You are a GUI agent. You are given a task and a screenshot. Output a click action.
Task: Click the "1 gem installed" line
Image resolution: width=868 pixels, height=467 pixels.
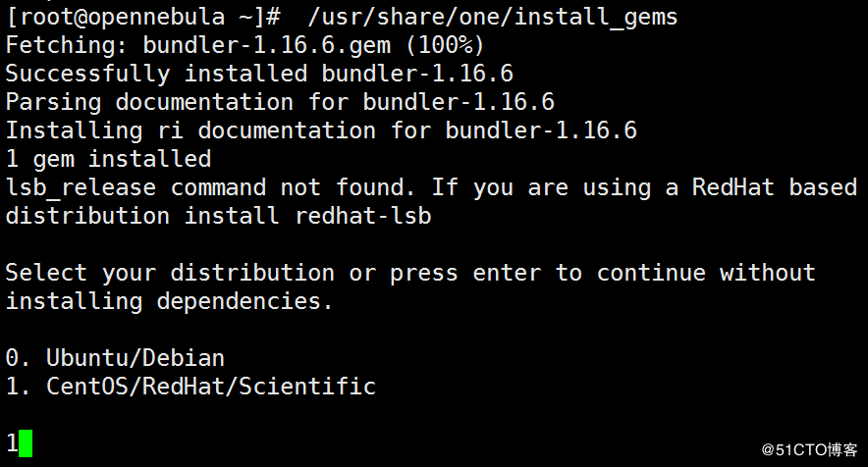click(x=108, y=159)
